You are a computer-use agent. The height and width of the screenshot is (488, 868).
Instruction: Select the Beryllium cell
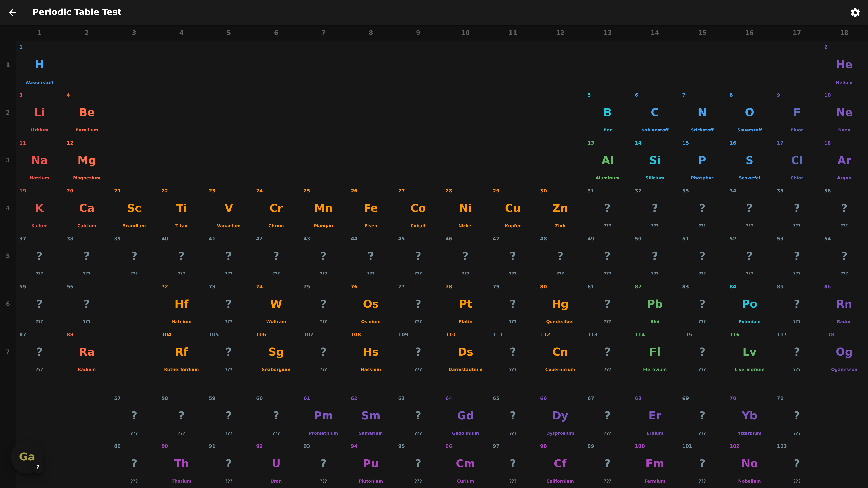click(87, 113)
